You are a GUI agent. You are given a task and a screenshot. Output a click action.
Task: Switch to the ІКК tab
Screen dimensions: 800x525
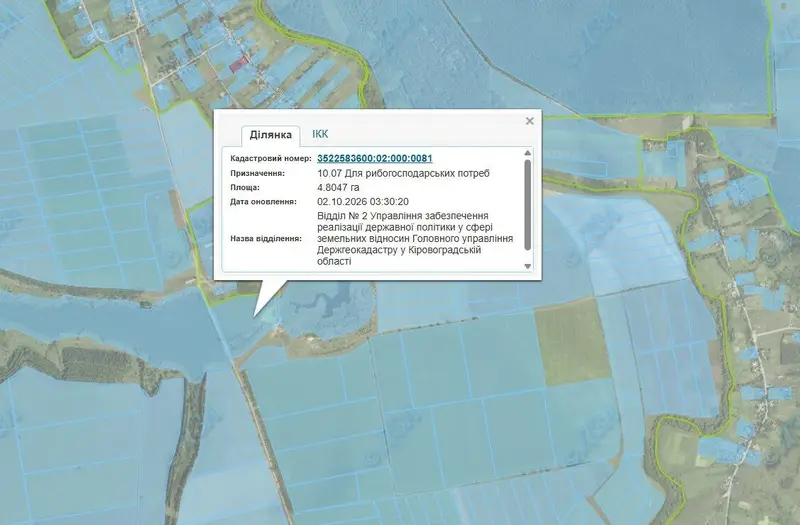(x=320, y=134)
